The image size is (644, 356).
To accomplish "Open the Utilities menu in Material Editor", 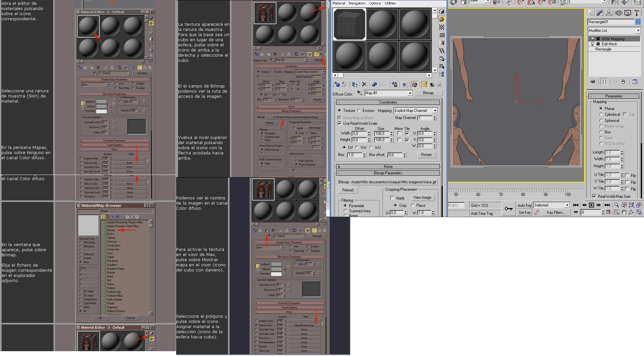I will point(390,3).
